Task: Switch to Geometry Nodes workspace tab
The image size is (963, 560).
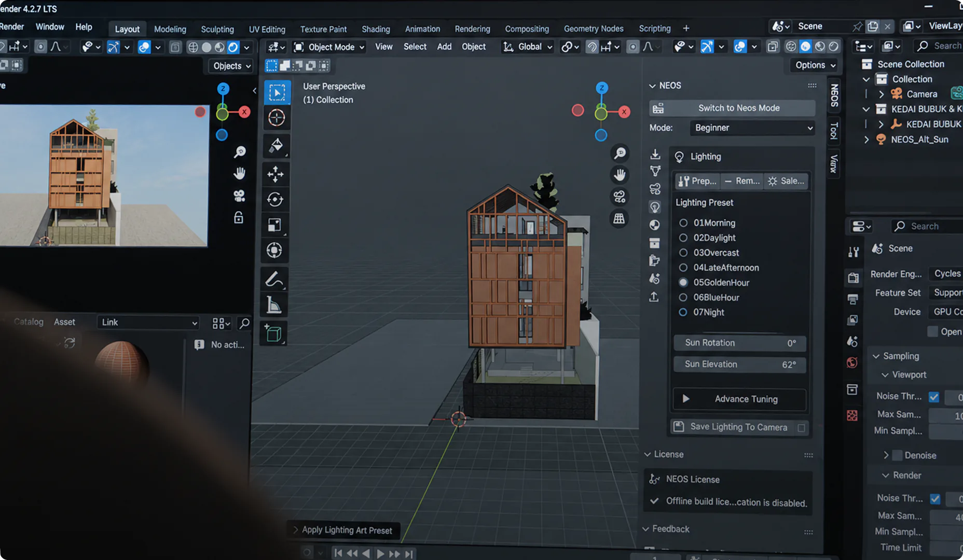Action: pos(594,29)
